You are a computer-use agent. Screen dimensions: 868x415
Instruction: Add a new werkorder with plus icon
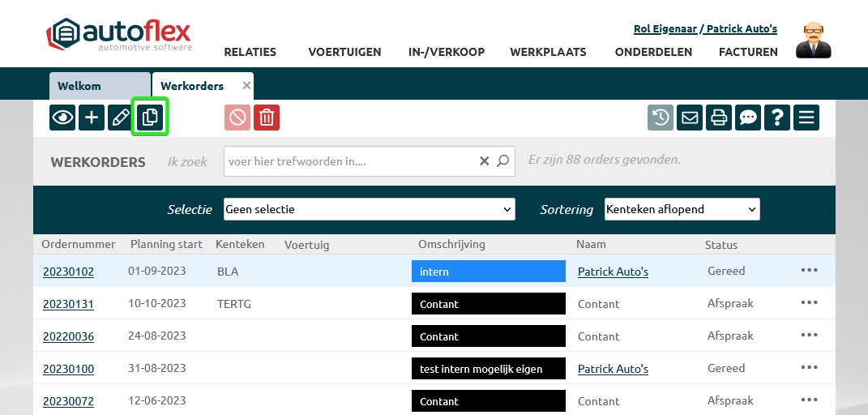coord(92,118)
